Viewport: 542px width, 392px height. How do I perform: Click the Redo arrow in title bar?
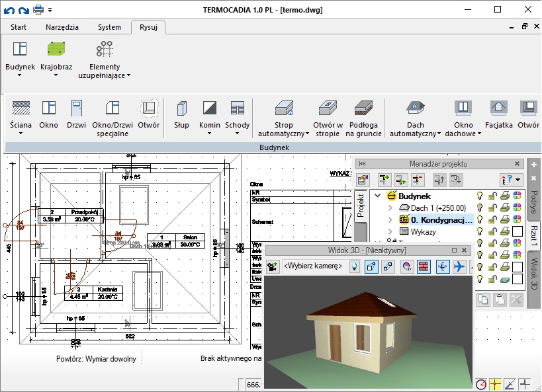[x=24, y=10]
